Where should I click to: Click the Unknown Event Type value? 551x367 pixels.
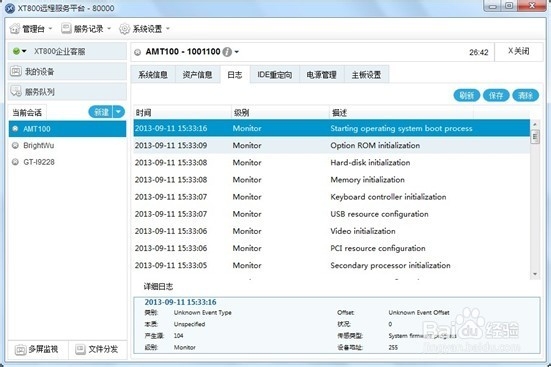(202, 313)
